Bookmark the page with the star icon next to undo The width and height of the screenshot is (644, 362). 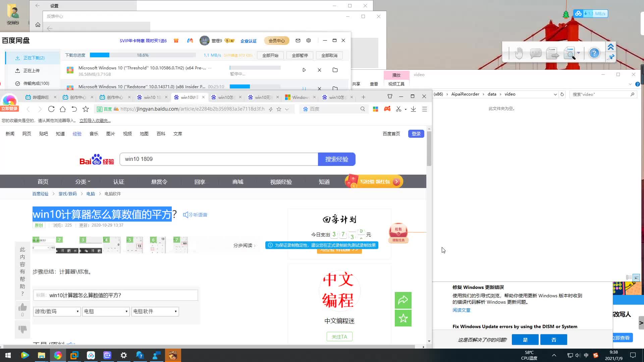86,109
